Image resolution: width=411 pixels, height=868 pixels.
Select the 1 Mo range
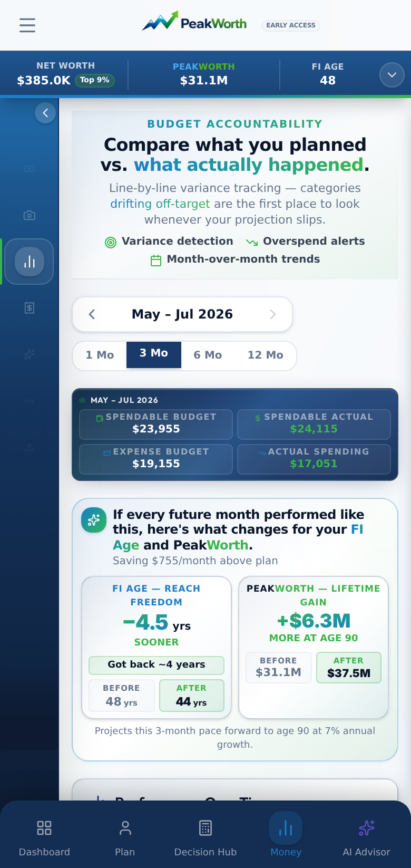tap(100, 355)
